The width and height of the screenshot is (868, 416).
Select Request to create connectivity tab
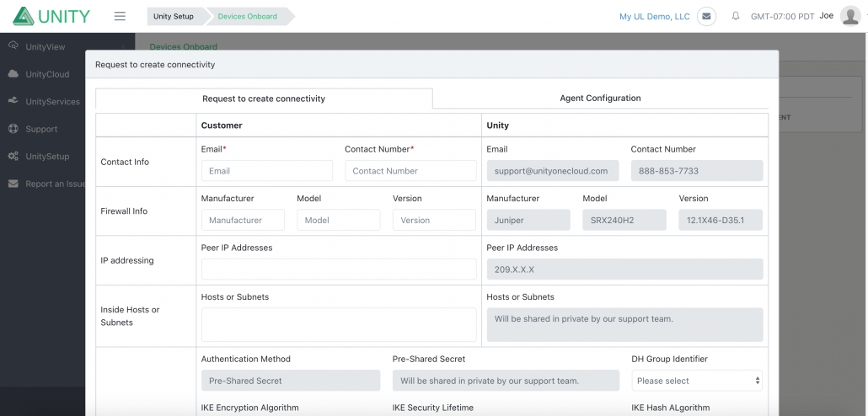(264, 99)
